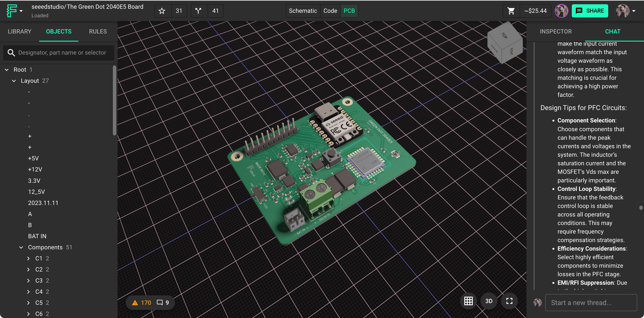Open the comments bubble icon
Screen dimensions: 644x318
click(160, 303)
